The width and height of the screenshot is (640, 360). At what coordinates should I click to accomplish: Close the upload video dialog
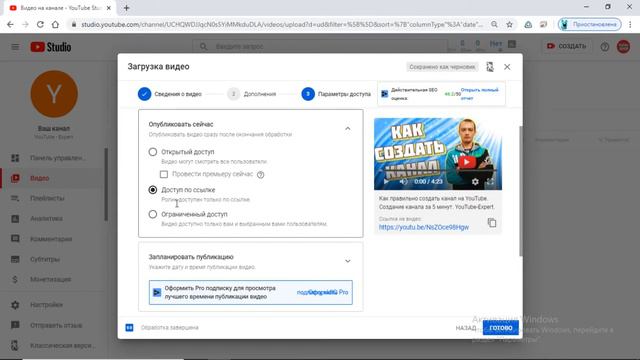507,67
